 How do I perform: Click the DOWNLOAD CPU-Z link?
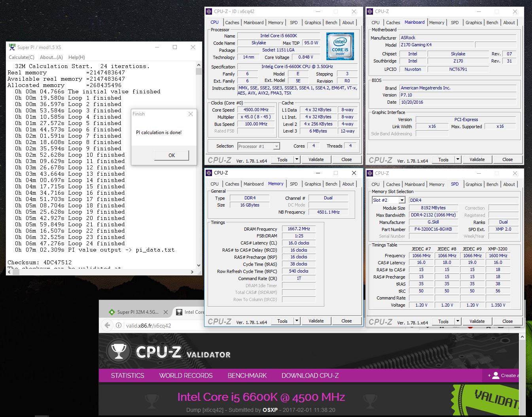[x=310, y=375]
